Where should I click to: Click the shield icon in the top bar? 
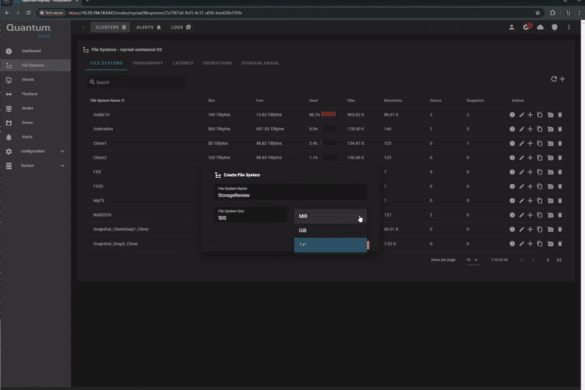[x=554, y=27]
